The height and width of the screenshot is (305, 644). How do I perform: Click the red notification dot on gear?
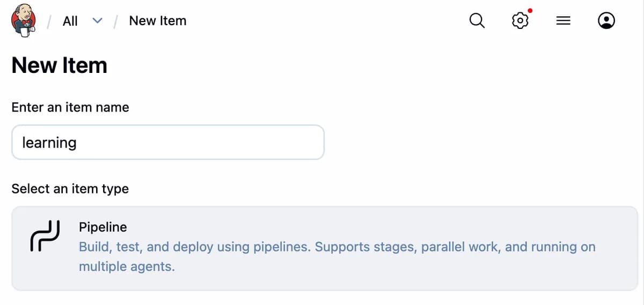530,11
